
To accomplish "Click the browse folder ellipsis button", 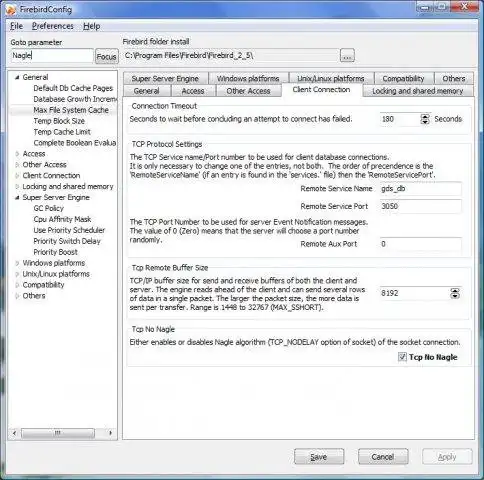I will click(x=347, y=56).
